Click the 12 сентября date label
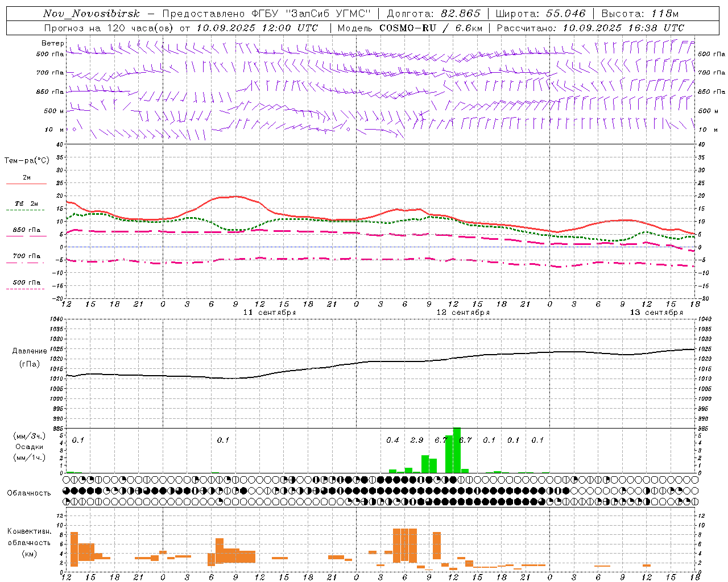This screenshot has width=728, height=582. 463,313
